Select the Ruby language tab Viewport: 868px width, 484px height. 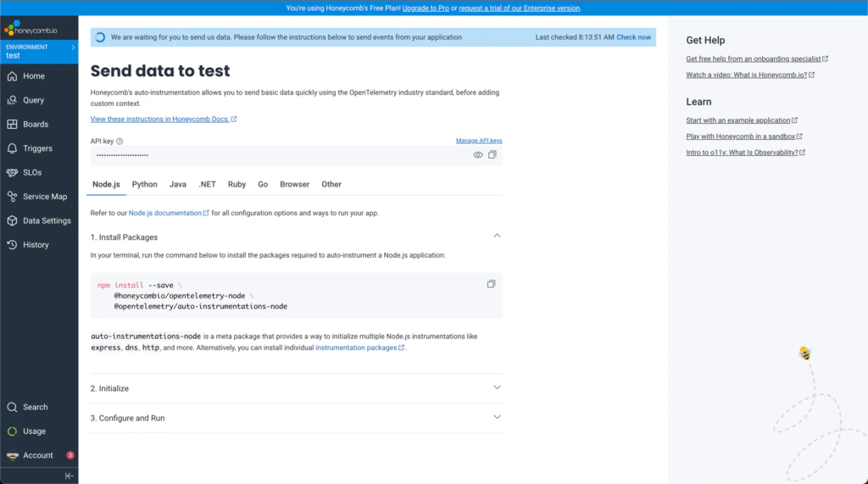click(x=236, y=184)
